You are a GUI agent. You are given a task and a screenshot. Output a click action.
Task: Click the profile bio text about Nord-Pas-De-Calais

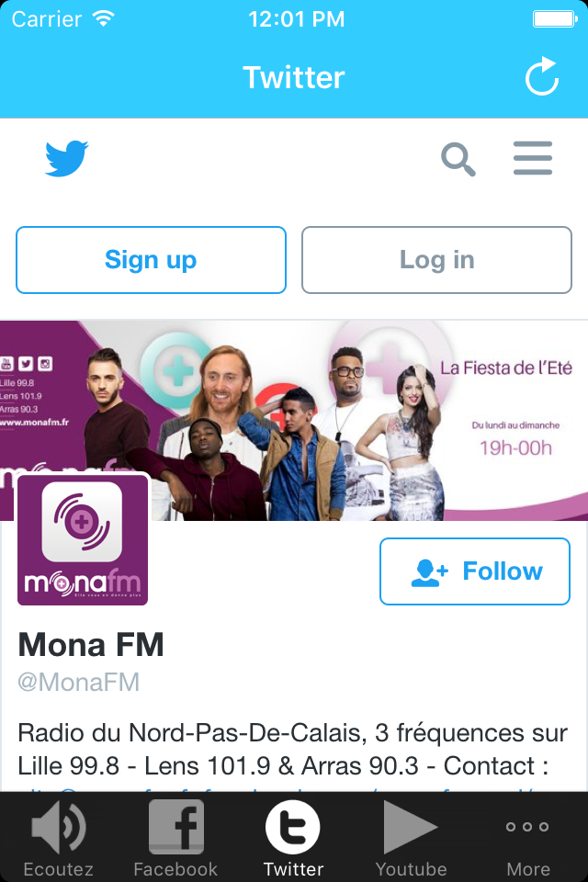point(292,750)
